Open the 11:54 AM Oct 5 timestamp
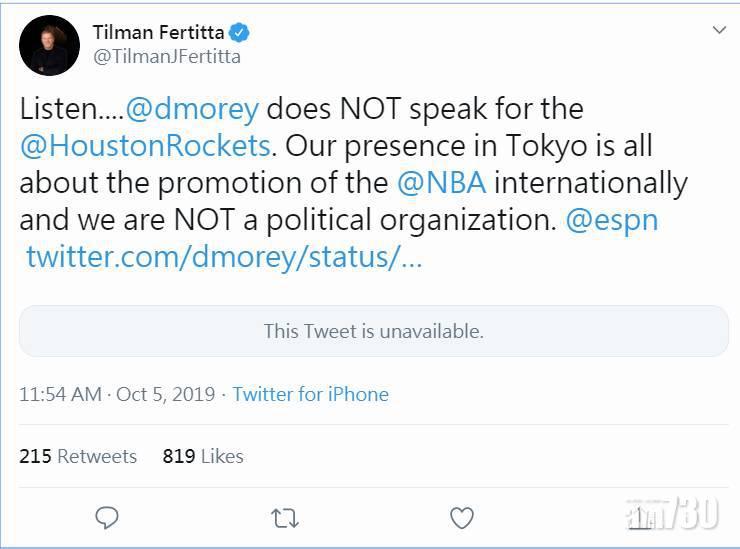The image size is (740, 549). pyautogui.click(x=117, y=394)
